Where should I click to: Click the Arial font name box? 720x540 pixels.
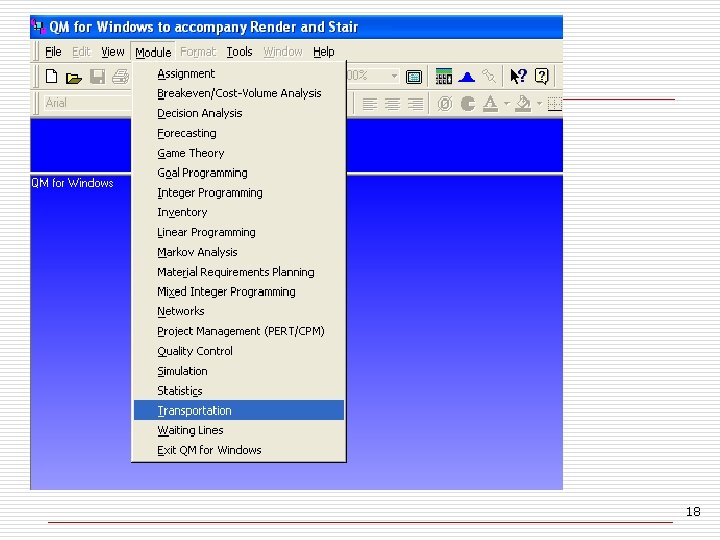pyautogui.click(x=87, y=103)
